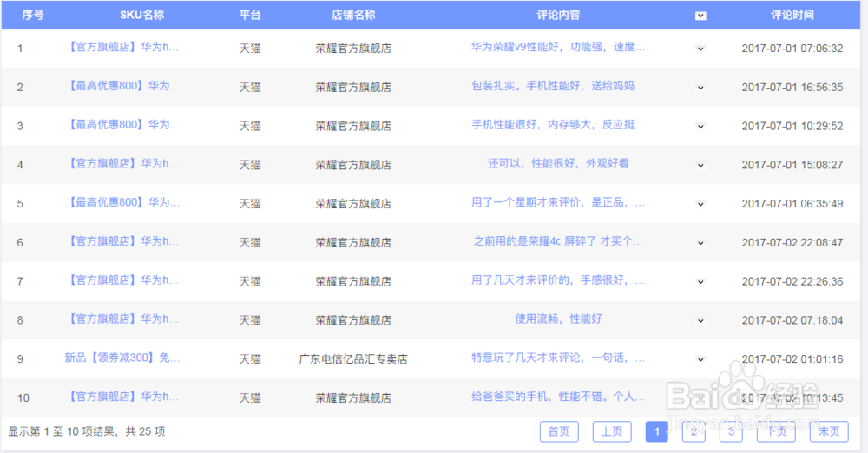This screenshot has height=453, width=868.
Task: Open comment 之前用的是荣耀4c 屏碎了
Action: [558, 241]
